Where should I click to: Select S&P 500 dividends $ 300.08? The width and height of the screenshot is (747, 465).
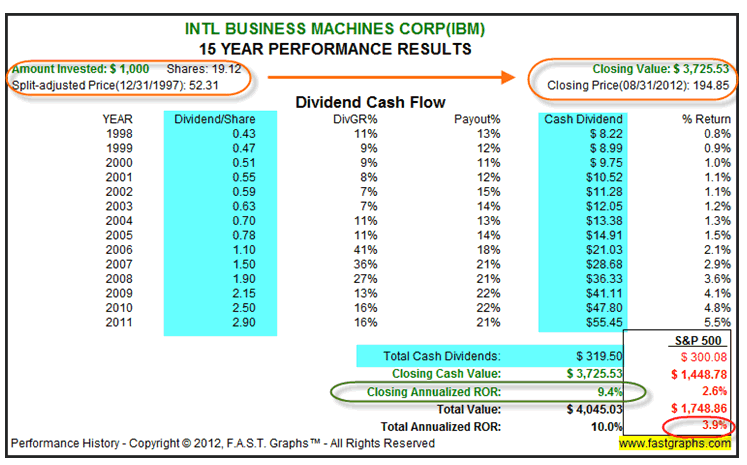click(704, 357)
